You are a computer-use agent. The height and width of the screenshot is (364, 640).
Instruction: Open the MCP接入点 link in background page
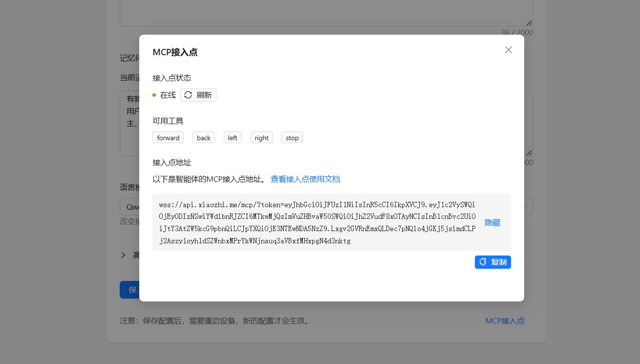[505, 321]
